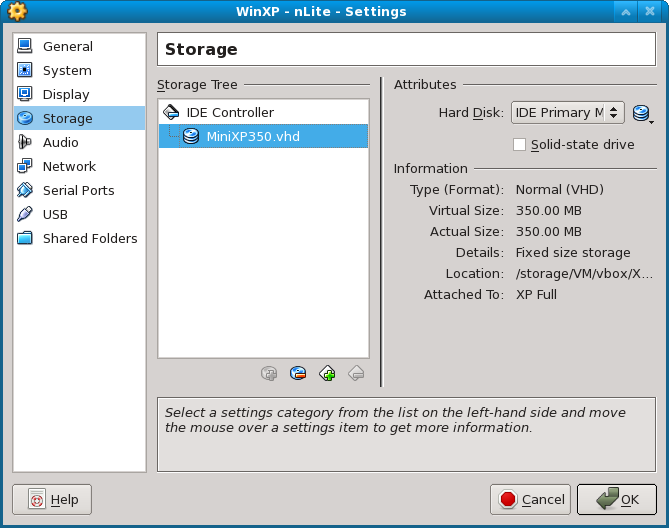Click the Serial Ports connector icon
The image size is (669, 528).
pos(25,190)
